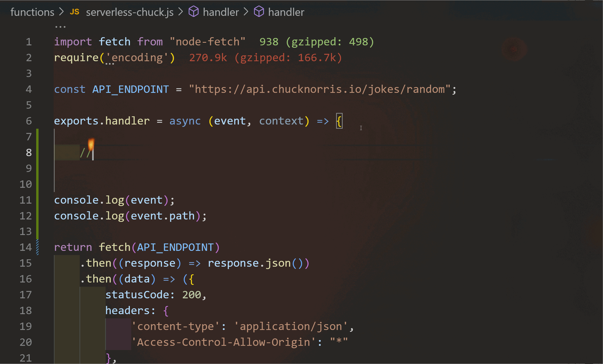Place cursor on console.log(event.path) line
The height and width of the screenshot is (364, 603).
130,216
